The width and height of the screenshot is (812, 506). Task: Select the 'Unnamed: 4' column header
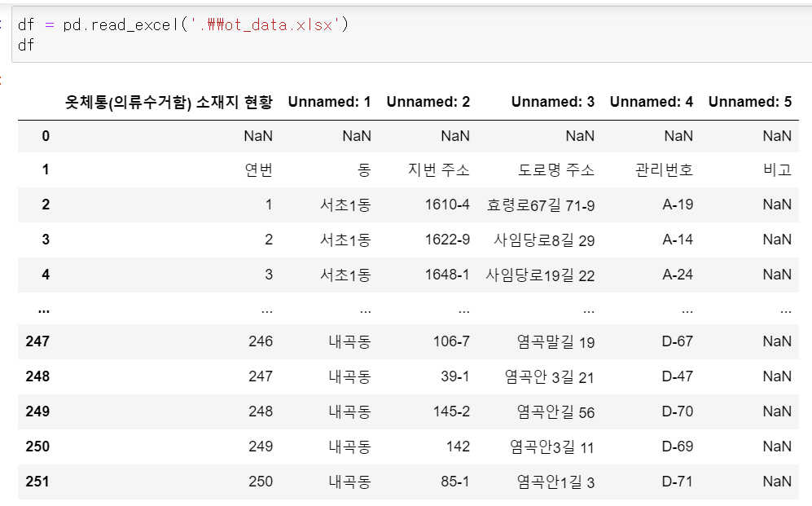tap(652, 101)
